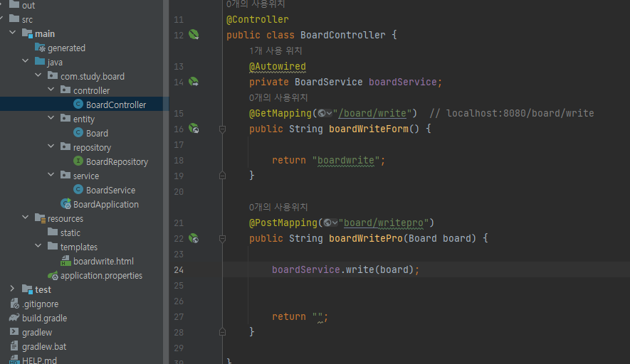
Task: Select the static folder
Action: tap(70, 232)
